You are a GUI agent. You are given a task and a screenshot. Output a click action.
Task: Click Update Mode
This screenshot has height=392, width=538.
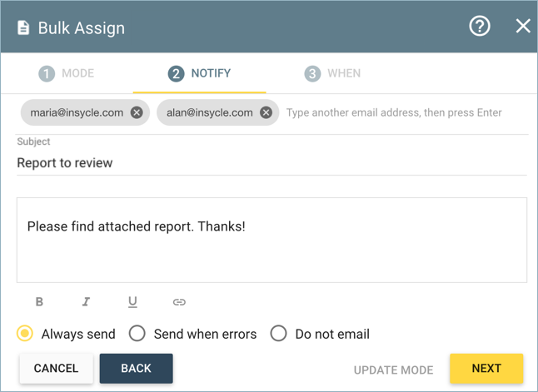pos(394,370)
